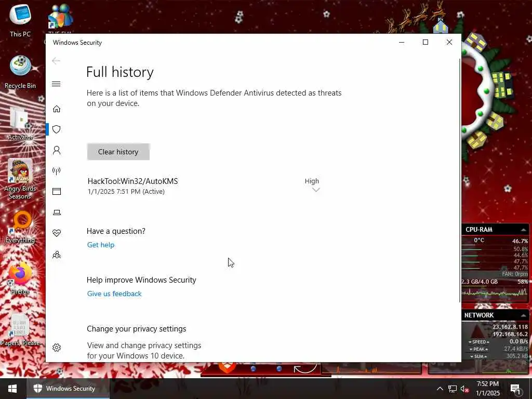This screenshot has width=532, height=399.
Task: Open the hamburger navigation menu
Action: pos(56,84)
